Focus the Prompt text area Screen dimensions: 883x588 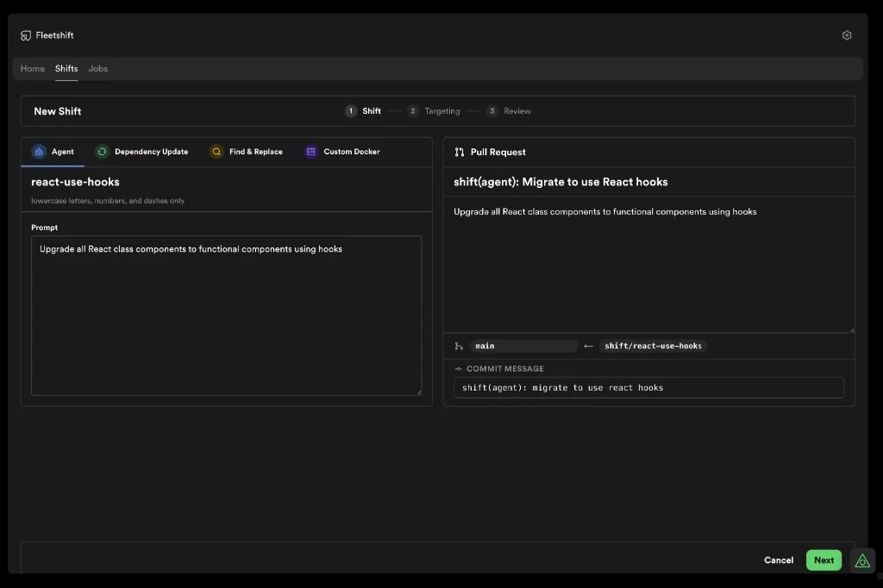coord(227,316)
